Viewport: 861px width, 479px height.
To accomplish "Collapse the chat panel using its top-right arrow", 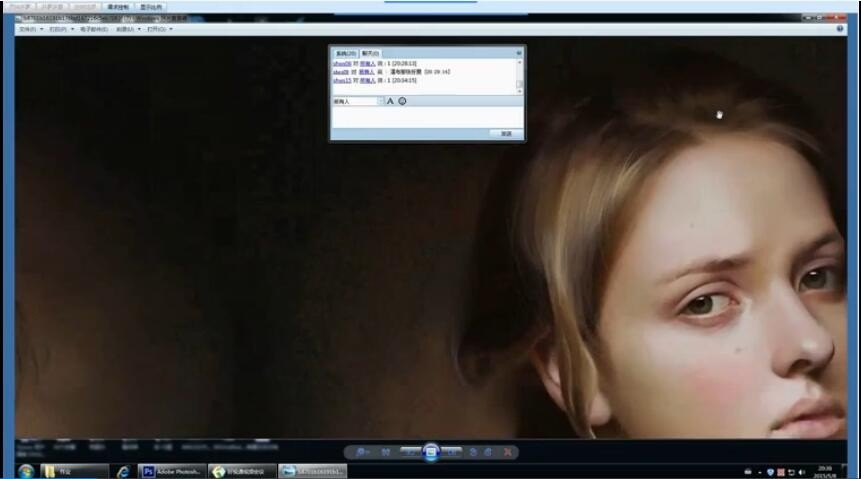I will pos(519,53).
